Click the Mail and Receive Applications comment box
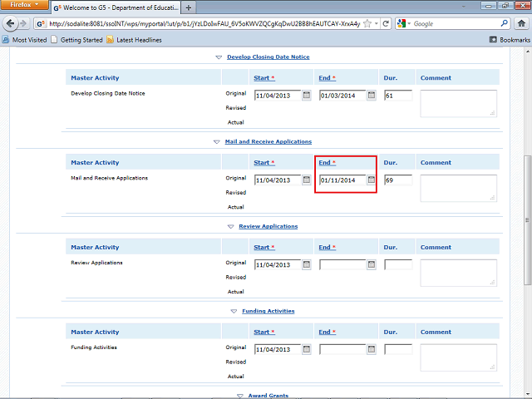Image resolution: width=532 pixels, height=399 pixels. point(458,189)
